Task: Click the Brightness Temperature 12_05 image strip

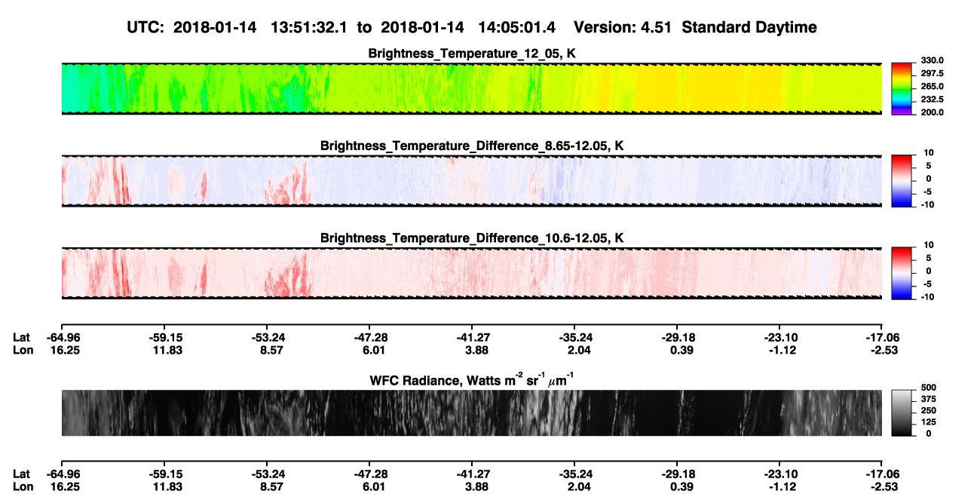Action: pyautogui.click(x=471, y=88)
